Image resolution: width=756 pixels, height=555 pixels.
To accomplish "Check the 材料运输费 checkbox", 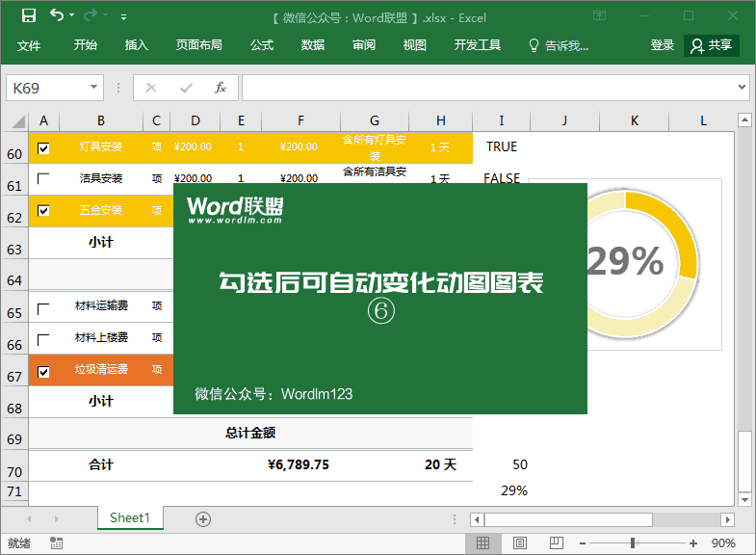I will pos(43,309).
